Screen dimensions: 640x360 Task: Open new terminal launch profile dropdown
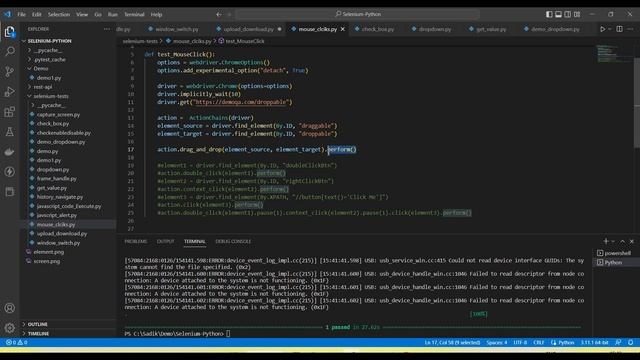point(613,241)
